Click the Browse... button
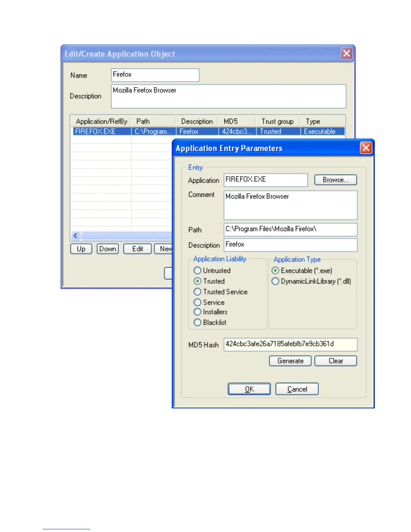Viewport: 411px width, 532px height. [335, 180]
